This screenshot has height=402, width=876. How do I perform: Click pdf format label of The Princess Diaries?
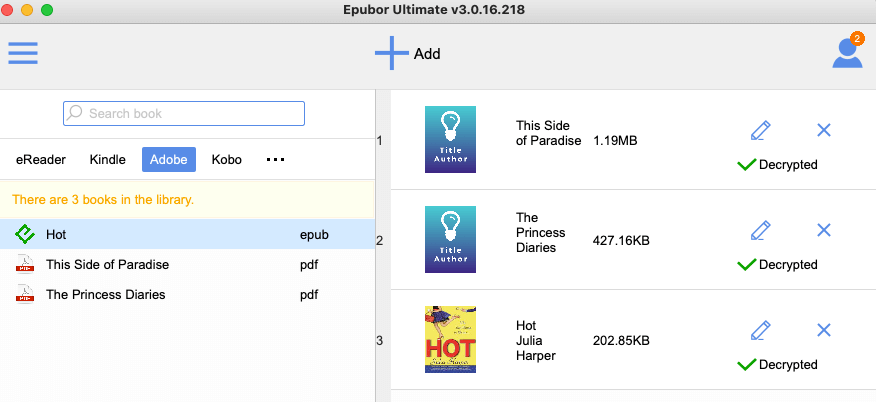pos(309,294)
